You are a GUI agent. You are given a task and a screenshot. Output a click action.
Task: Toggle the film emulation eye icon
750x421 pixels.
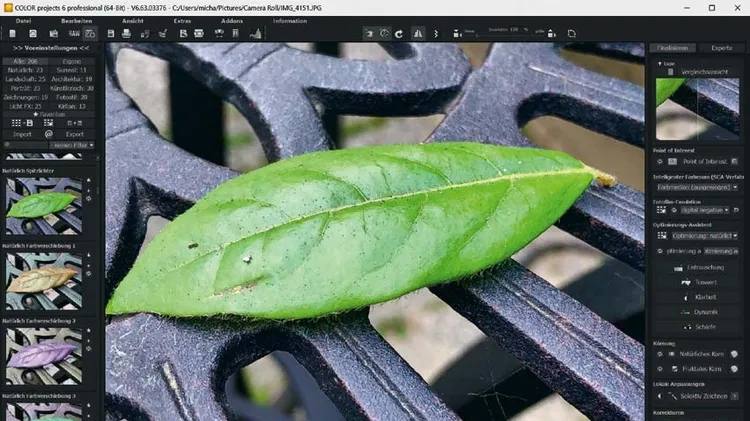(674, 210)
